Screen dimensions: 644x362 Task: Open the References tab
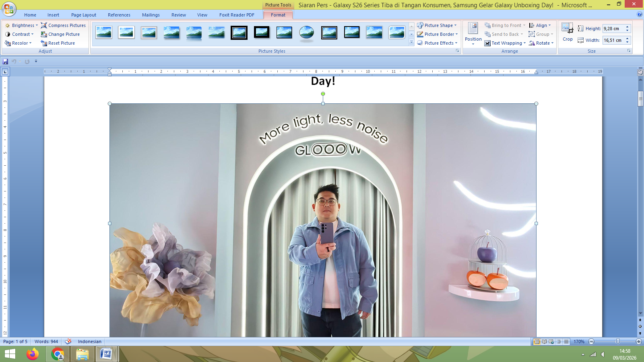(x=119, y=15)
